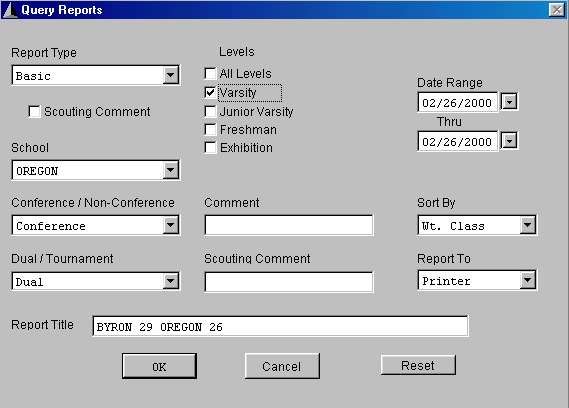Expand the Report To dropdown showing Printer
The width and height of the screenshot is (569, 408).
(527, 281)
